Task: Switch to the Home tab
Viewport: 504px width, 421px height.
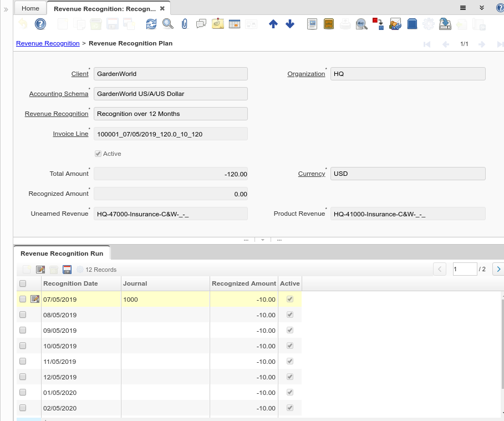Action: (30, 8)
